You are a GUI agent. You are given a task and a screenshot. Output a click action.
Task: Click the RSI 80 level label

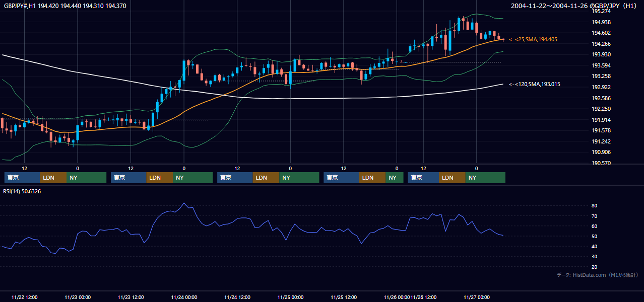click(595, 206)
